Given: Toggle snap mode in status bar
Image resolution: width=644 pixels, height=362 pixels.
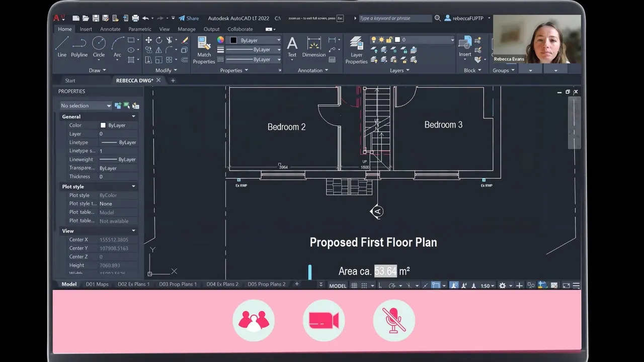Looking at the screenshot, I should 364,285.
